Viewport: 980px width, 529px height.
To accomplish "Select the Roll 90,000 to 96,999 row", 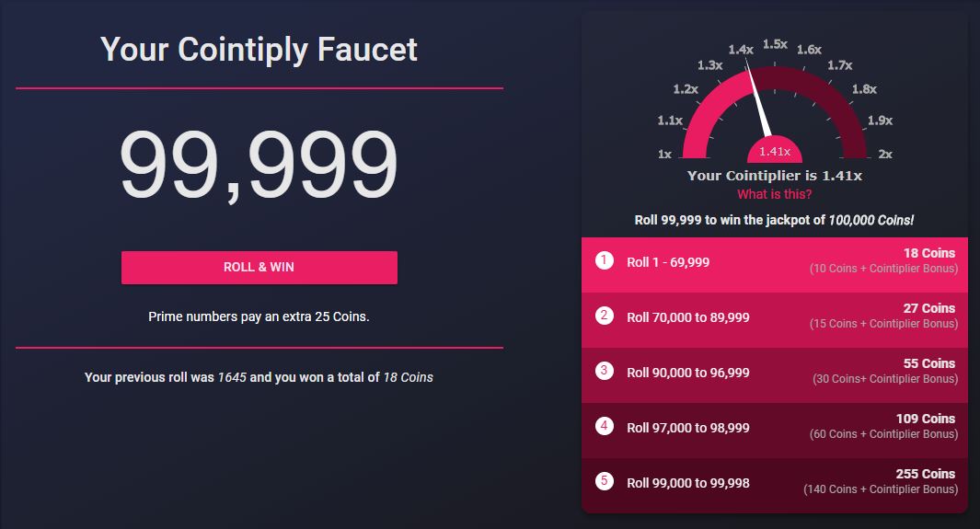I will pos(775,375).
